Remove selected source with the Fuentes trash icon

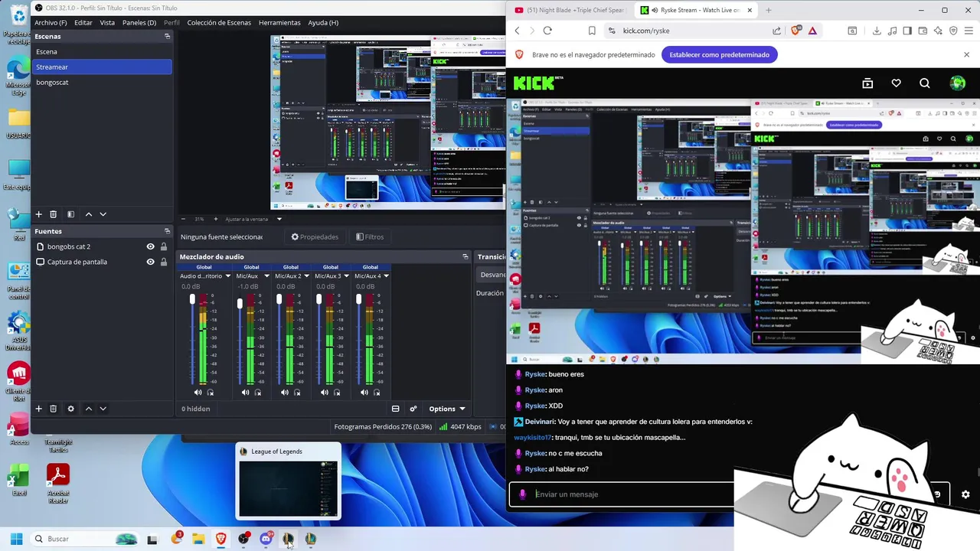[x=54, y=409]
